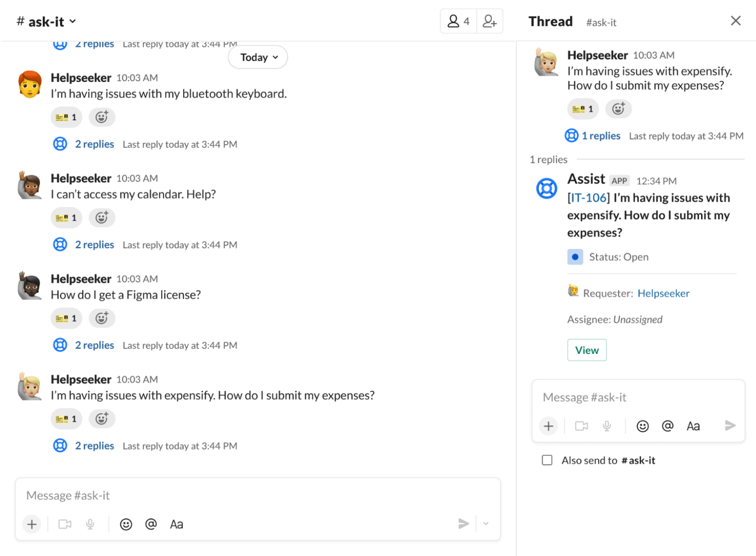Open emoji picker in the thread composer
This screenshot has width=756, height=556.
coord(642,426)
